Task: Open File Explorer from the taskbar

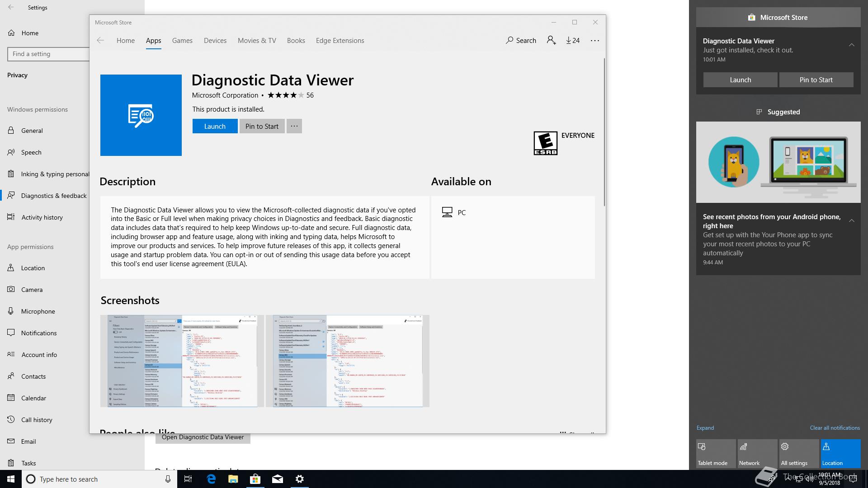Action: [x=233, y=479]
